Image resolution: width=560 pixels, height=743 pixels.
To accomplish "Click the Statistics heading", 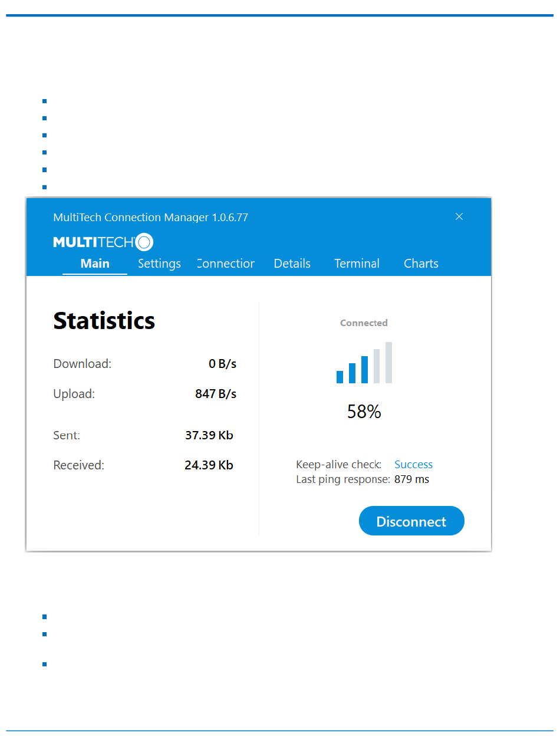I will 104,320.
